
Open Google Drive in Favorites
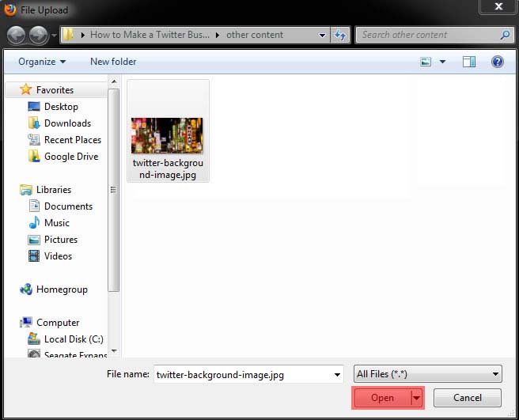click(x=70, y=157)
